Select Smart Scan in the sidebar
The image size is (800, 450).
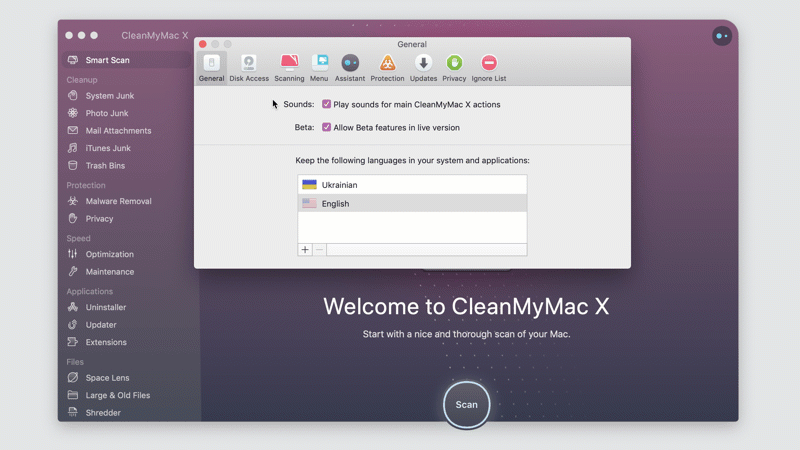[x=126, y=60]
